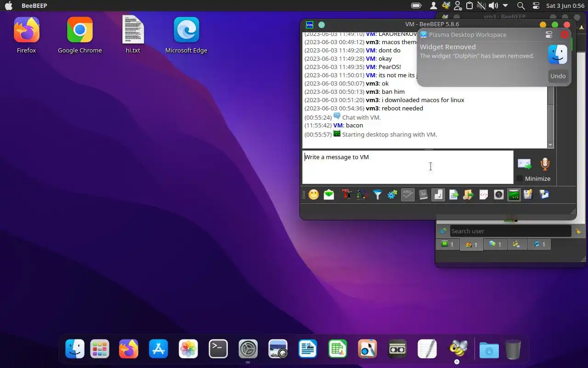Open App Store icon in the dock
588x368 pixels.
(158, 349)
